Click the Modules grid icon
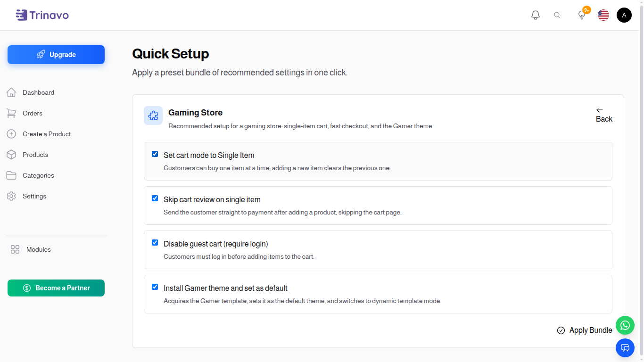The height and width of the screenshot is (362, 644). [15, 249]
